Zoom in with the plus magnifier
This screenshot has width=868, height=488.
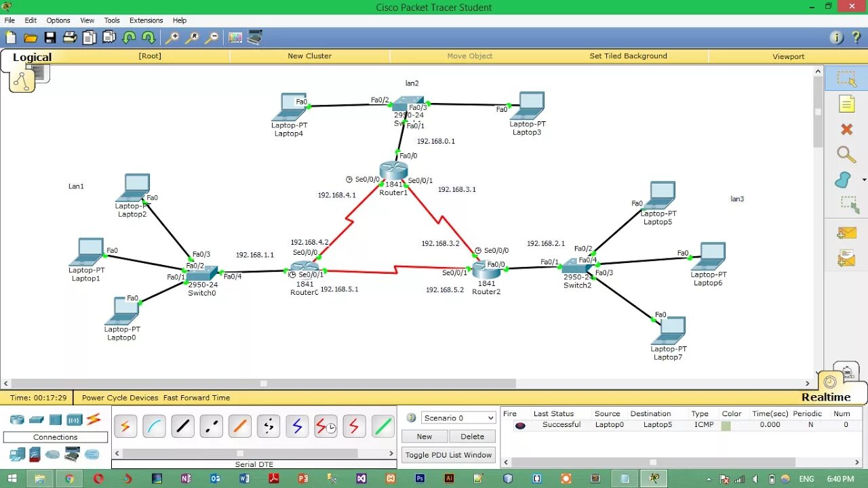point(173,38)
